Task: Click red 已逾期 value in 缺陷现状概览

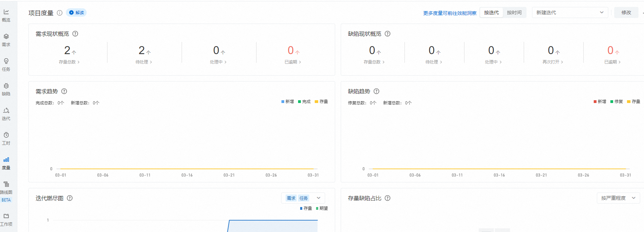Action: (611, 51)
